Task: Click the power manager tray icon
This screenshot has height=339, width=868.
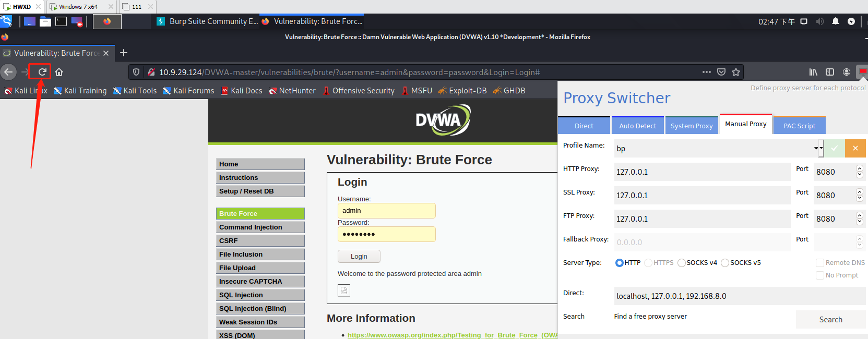Action: pos(851,21)
